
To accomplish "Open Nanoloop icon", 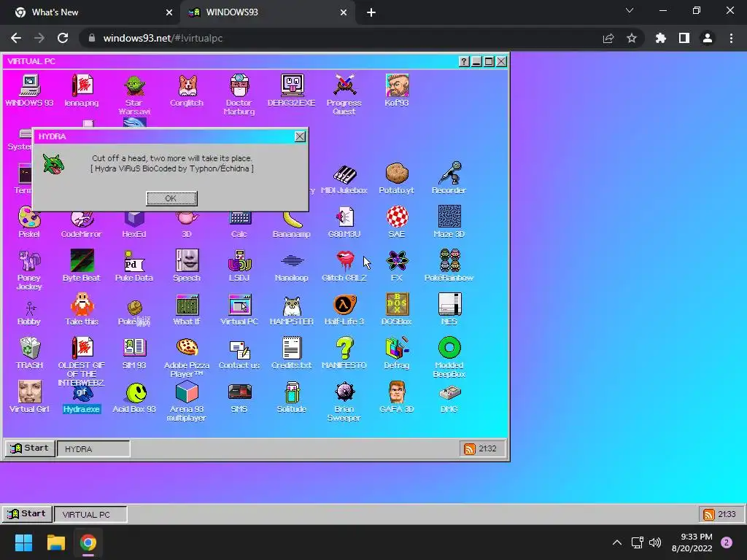I will point(292,261).
